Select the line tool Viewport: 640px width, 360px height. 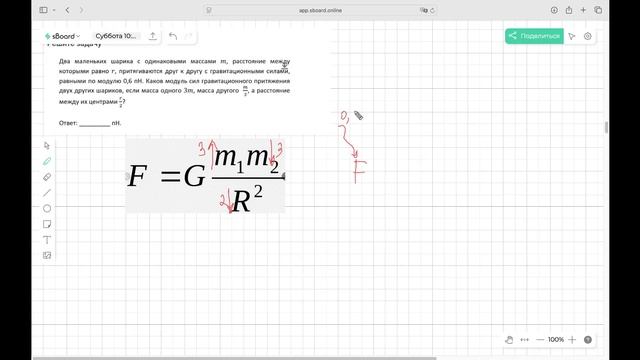tap(47, 193)
